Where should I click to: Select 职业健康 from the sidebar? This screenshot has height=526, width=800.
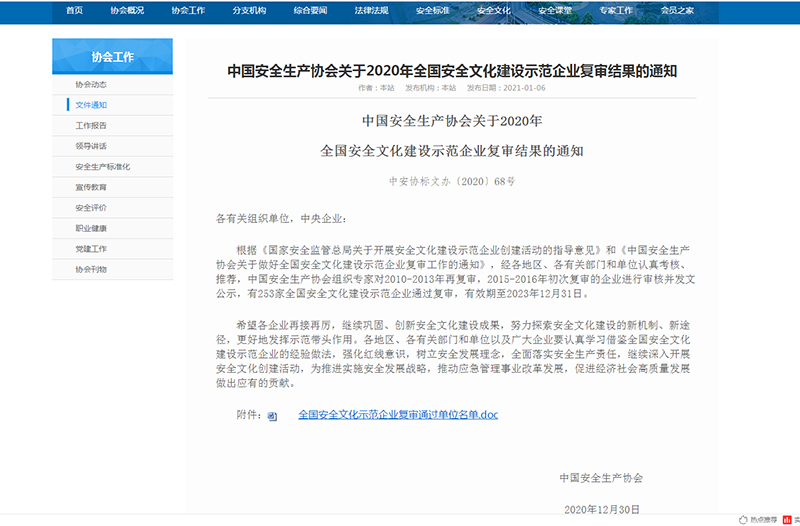90,228
